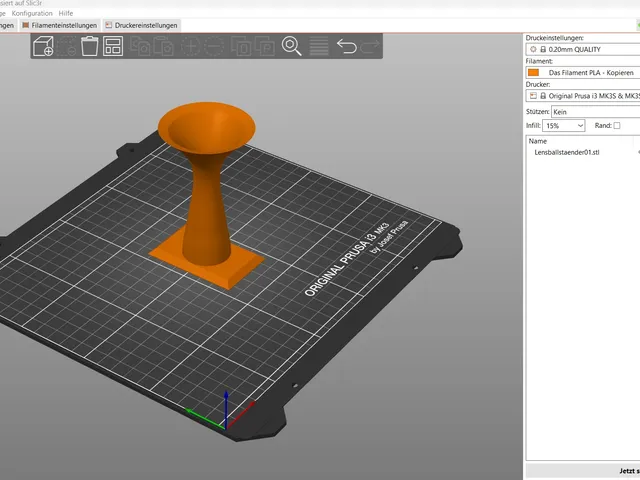This screenshot has height=480, width=640.
Task: Click the Name column header
Action: 538,141
